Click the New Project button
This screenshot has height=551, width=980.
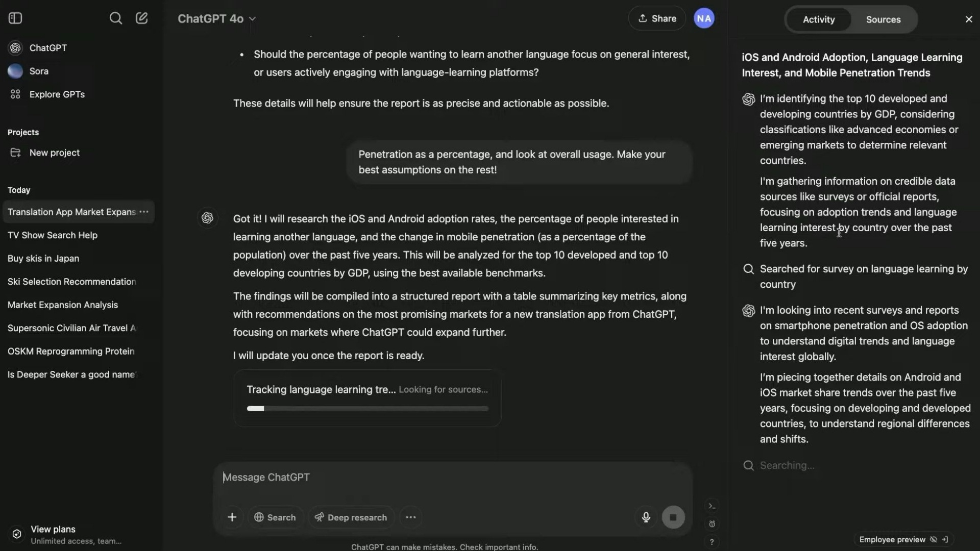click(x=54, y=152)
